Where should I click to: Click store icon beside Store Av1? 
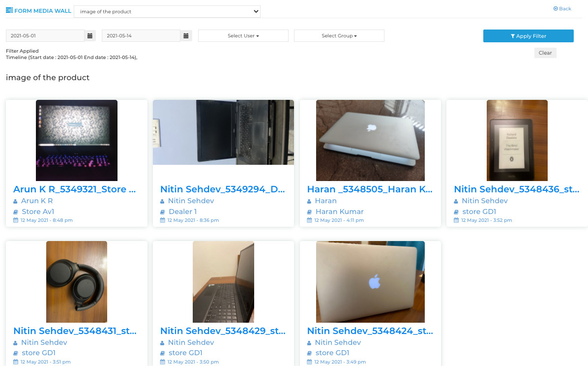click(x=15, y=212)
